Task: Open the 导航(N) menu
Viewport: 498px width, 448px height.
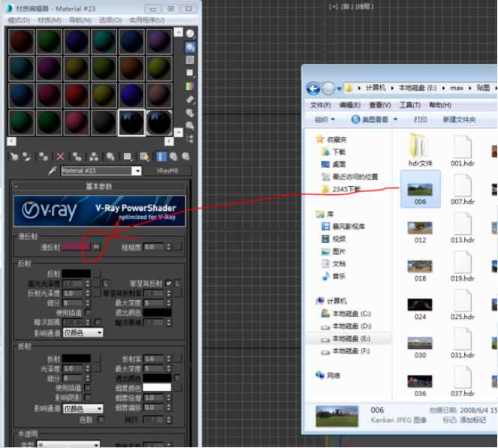Action: (x=80, y=20)
